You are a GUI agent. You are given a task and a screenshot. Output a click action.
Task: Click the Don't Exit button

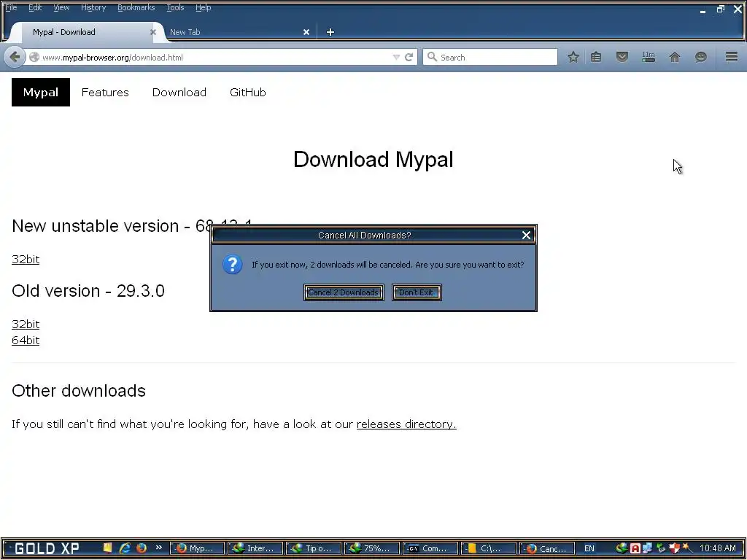417,292
